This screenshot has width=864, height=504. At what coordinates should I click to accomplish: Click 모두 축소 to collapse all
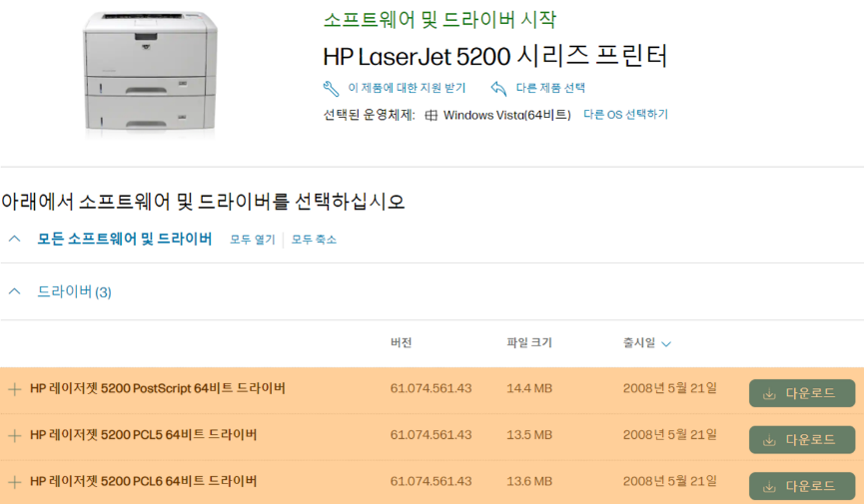tap(314, 240)
